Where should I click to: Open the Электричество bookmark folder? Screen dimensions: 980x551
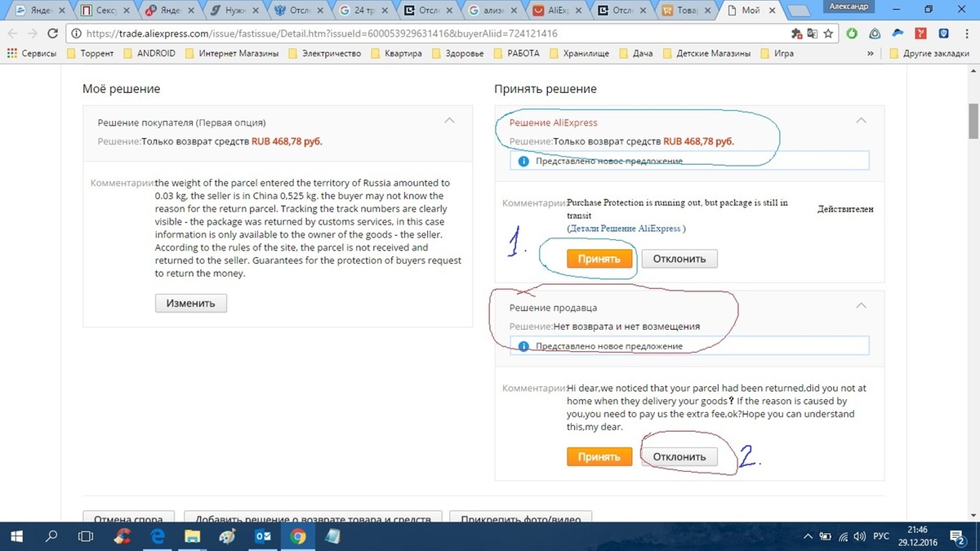(325, 53)
